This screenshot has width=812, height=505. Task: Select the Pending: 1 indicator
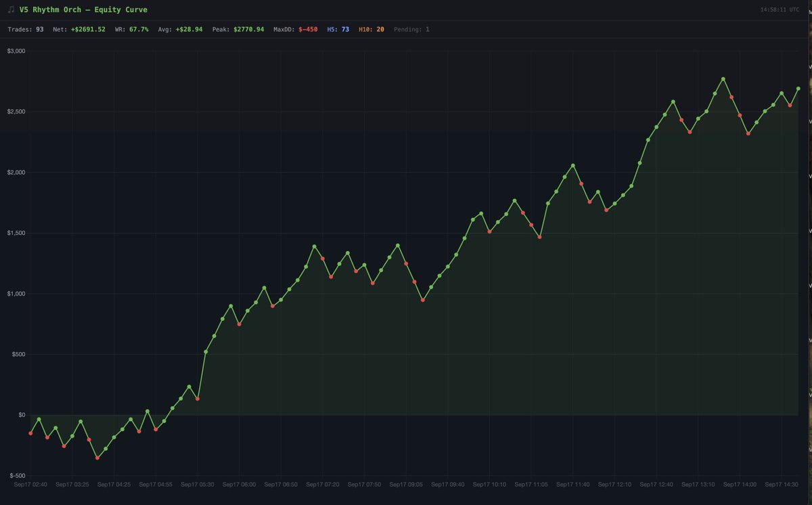411,29
